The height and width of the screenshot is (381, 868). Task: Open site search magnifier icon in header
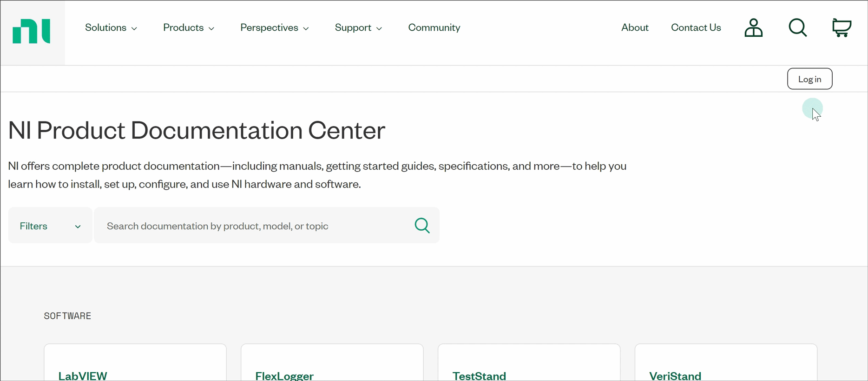click(797, 27)
